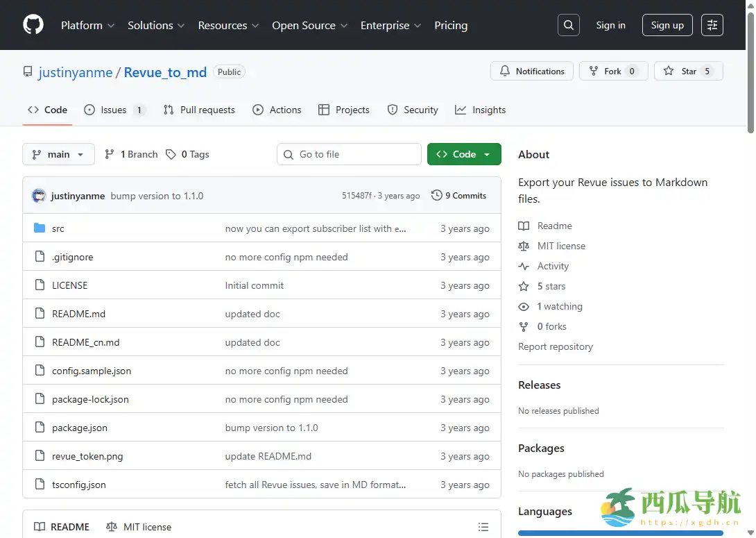
Task: Click justinyanme's avatar in commit row
Action: [39, 196]
